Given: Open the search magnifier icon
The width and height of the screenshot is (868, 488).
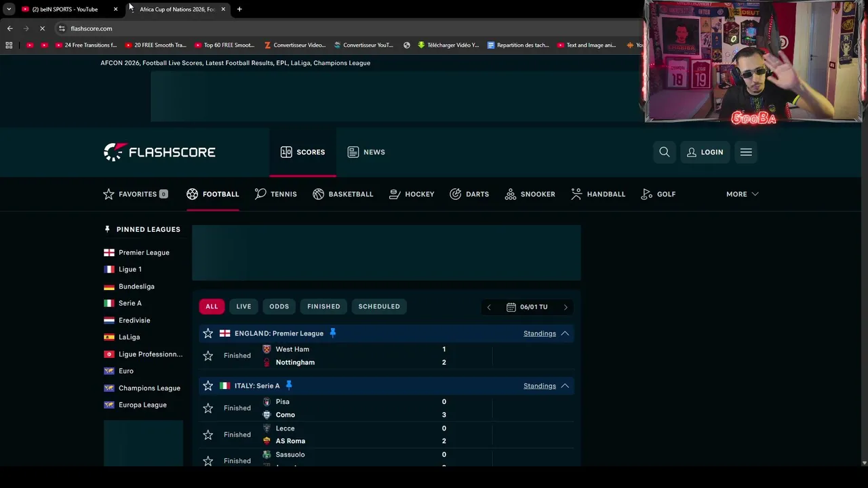Looking at the screenshot, I should (665, 152).
